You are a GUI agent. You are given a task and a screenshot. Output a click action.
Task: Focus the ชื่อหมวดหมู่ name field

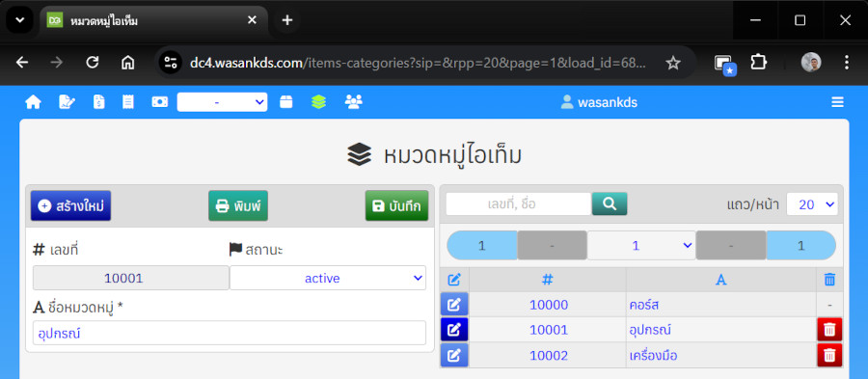[x=230, y=333]
